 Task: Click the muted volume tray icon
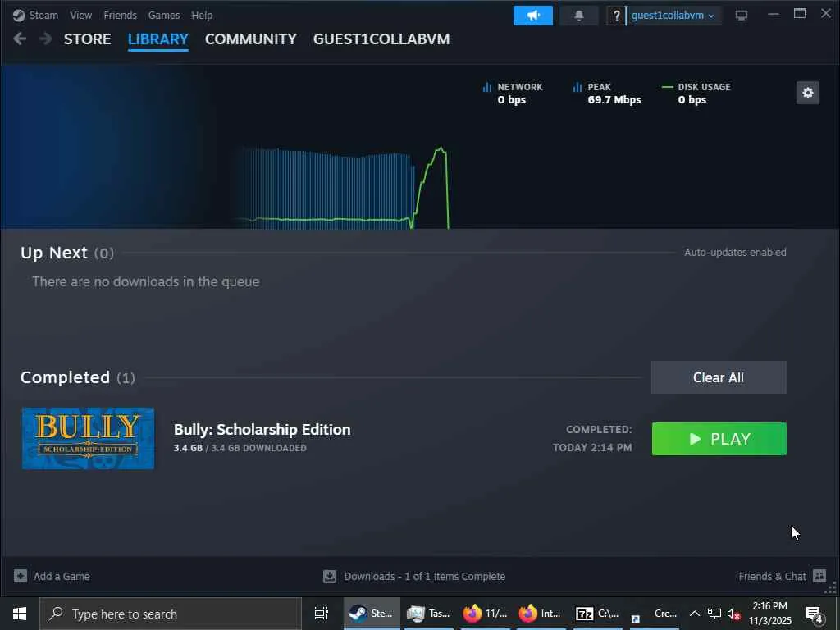(x=733, y=614)
